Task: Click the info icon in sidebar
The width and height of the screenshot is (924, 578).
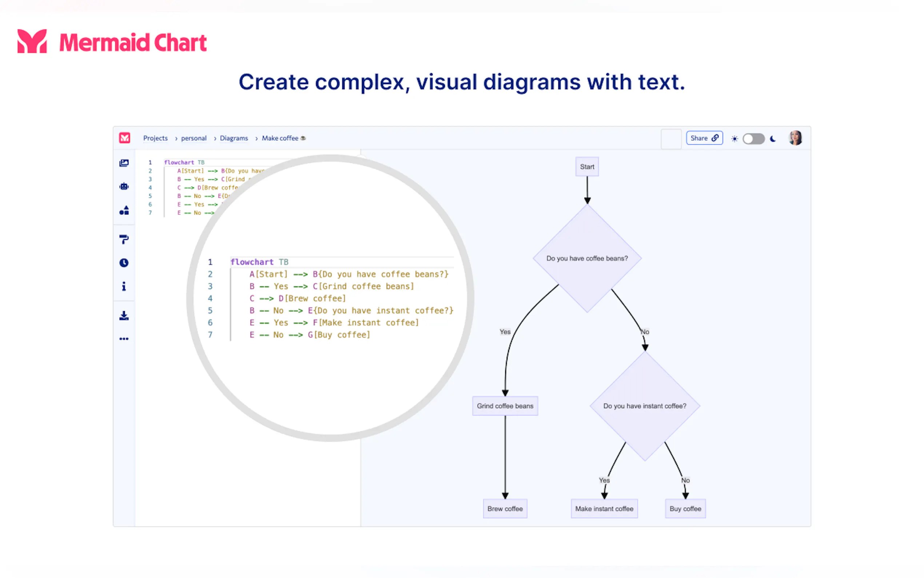Action: (x=124, y=286)
